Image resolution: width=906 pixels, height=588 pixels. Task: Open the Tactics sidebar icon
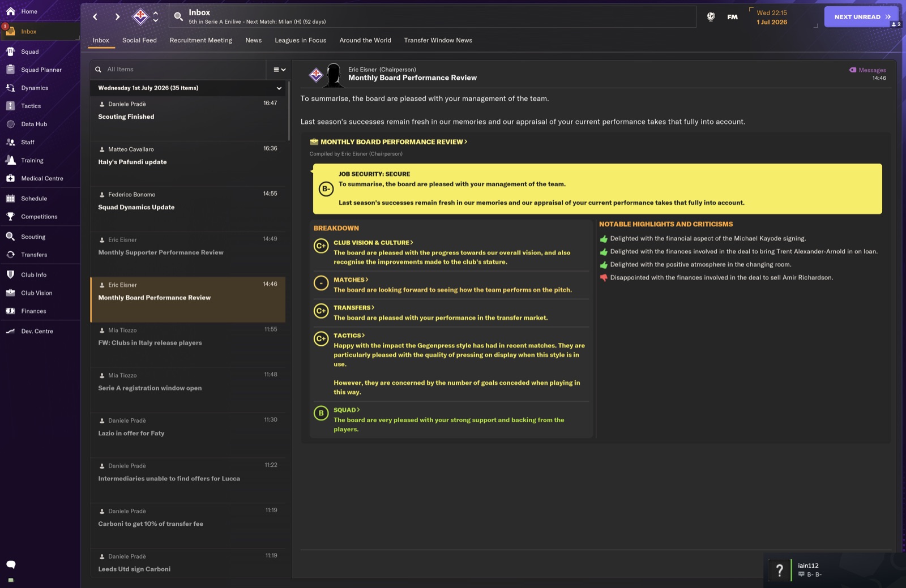pos(10,106)
